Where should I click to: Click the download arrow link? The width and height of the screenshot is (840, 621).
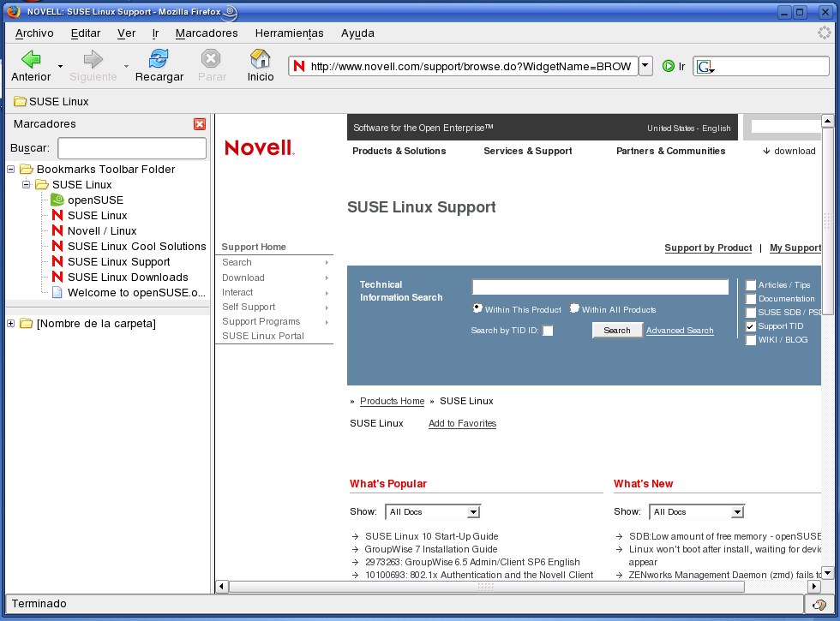(789, 151)
